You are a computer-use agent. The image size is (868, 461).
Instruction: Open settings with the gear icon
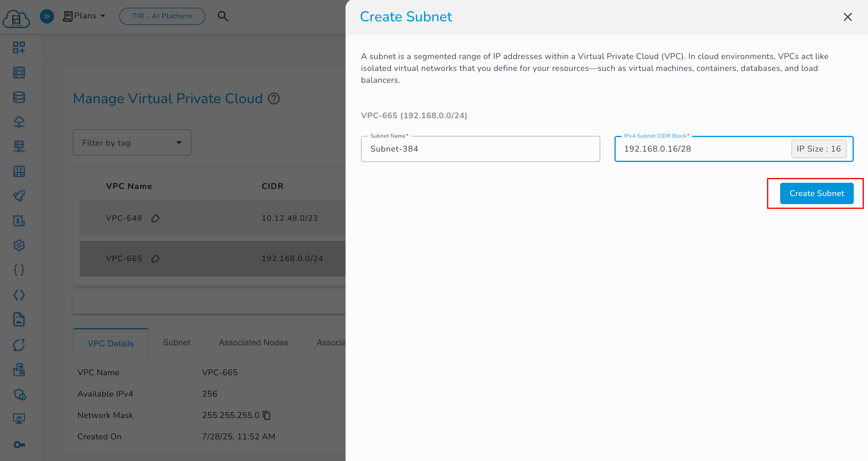(19, 246)
